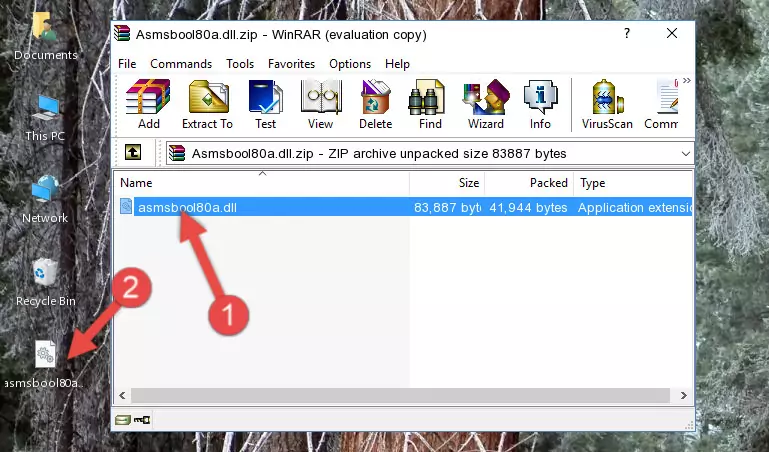
Task: Click the Delete toolbar icon
Action: click(x=376, y=104)
